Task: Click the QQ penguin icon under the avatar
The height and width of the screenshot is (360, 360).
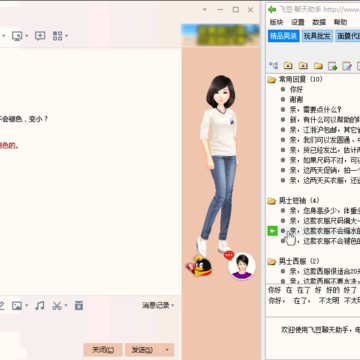Action: click(199, 266)
